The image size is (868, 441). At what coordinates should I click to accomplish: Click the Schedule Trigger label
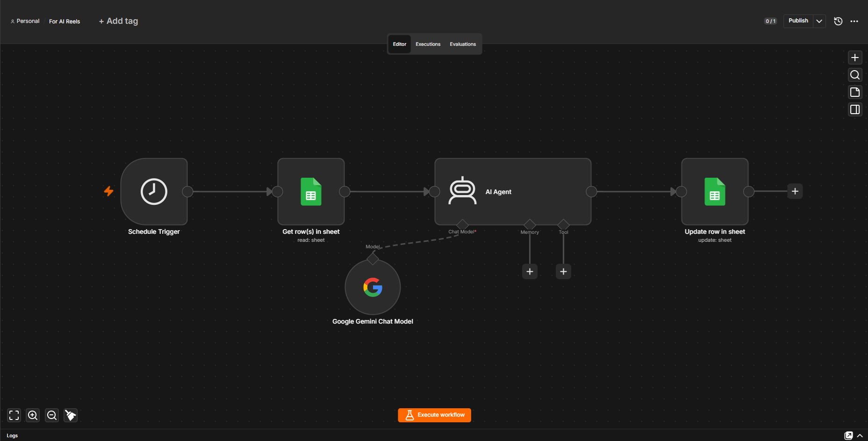pos(154,231)
